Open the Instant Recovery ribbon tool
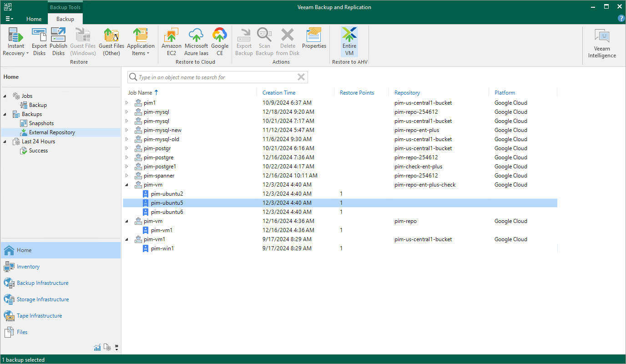The width and height of the screenshot is (626, 364). point(16,42)
